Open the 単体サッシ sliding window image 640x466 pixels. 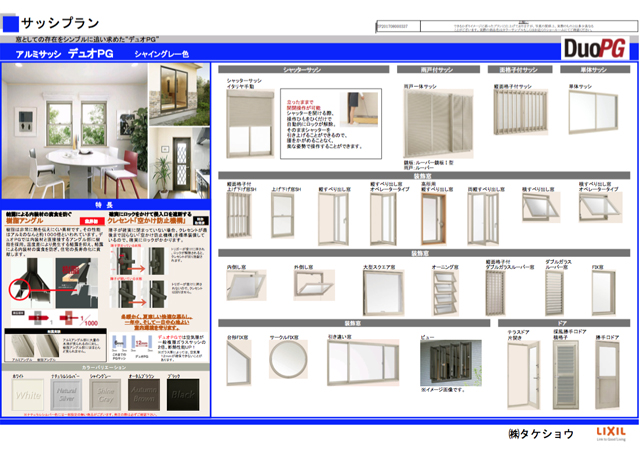(593, 112)
